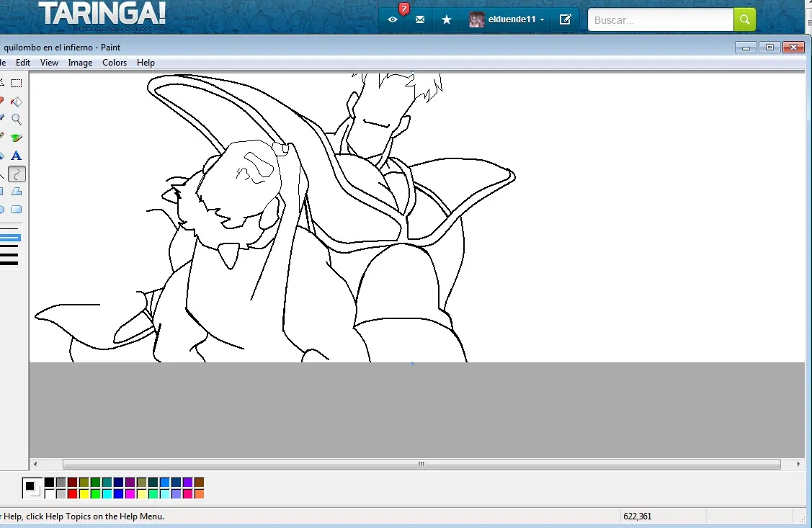The image size is (812, 528).
Task: Click the horizontal scrollbar thumb
Action: [421, 465]
